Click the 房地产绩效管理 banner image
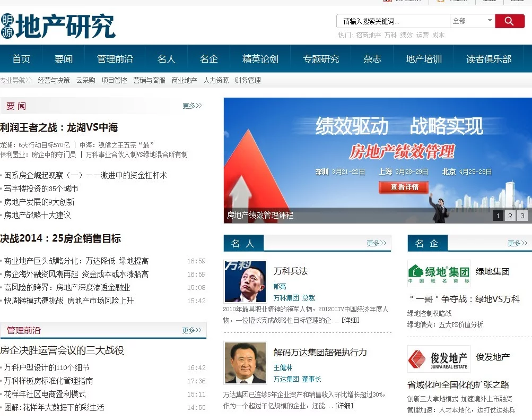This screenshot has width=532, height=420. 378,160
